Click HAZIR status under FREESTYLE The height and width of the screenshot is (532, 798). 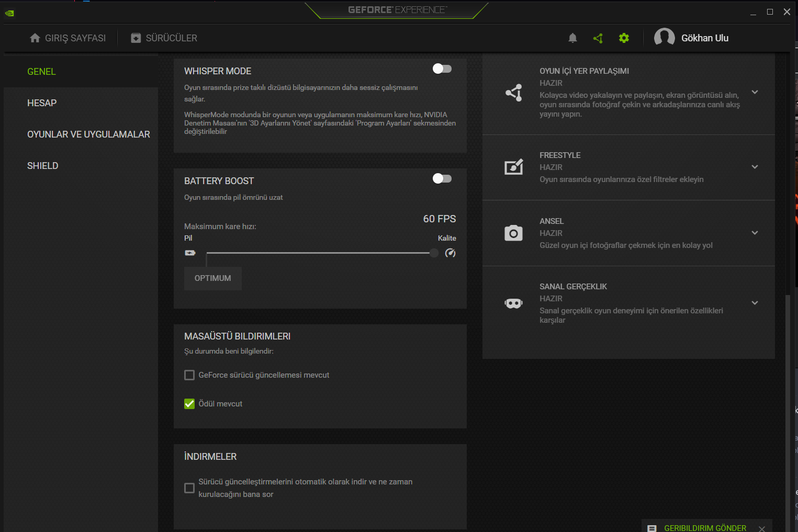click(x=551, y=167)
